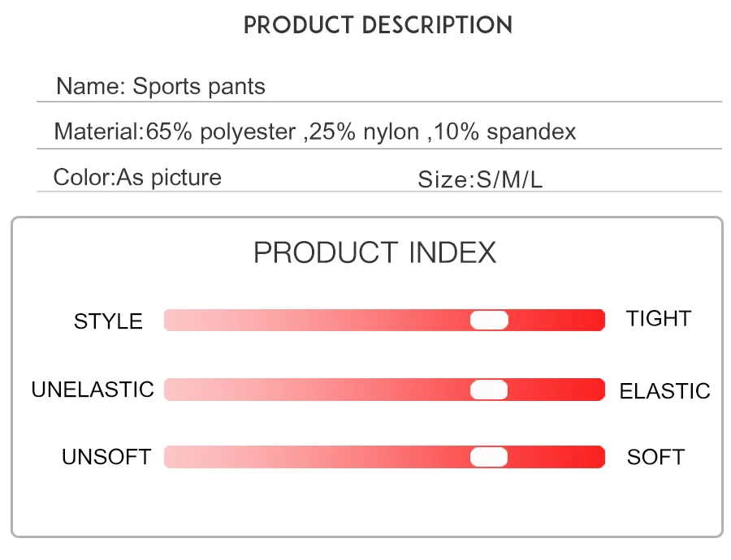
Task: Click the UNSOFT label
Action: (x=106, y=457)
